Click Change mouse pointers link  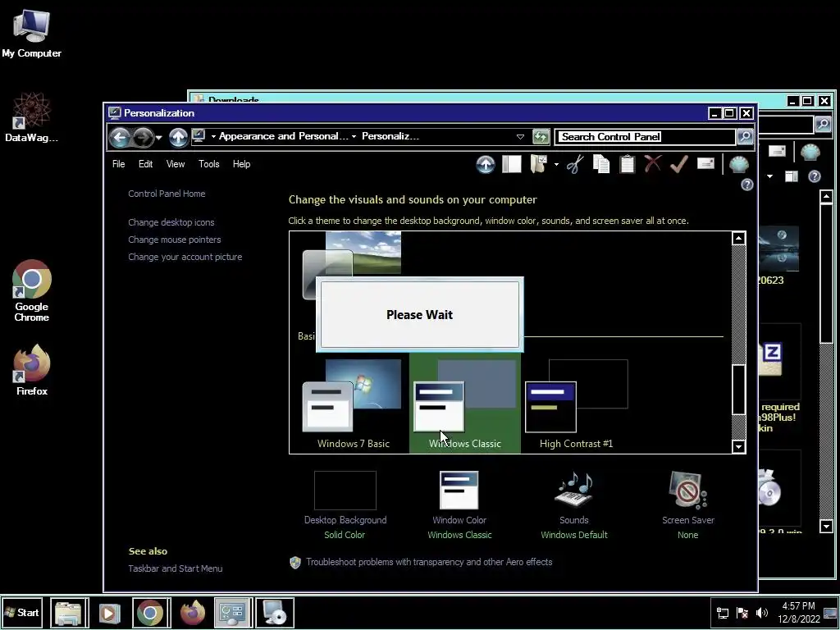coord(175,240)
